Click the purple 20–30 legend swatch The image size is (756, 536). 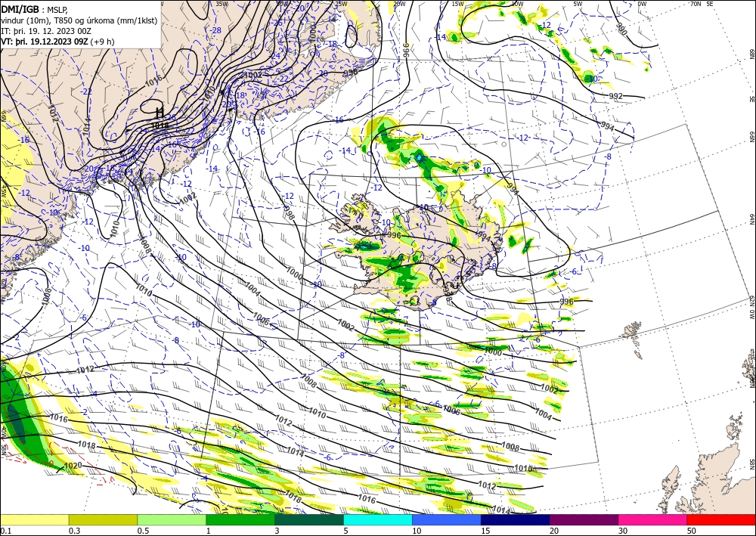(584, 519)
